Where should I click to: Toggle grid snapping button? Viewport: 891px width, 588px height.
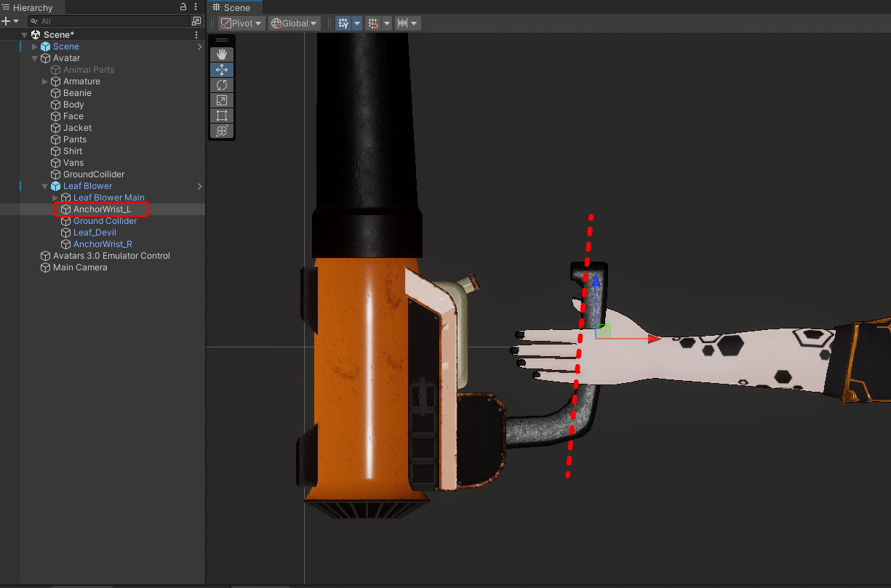coord(374,23)
